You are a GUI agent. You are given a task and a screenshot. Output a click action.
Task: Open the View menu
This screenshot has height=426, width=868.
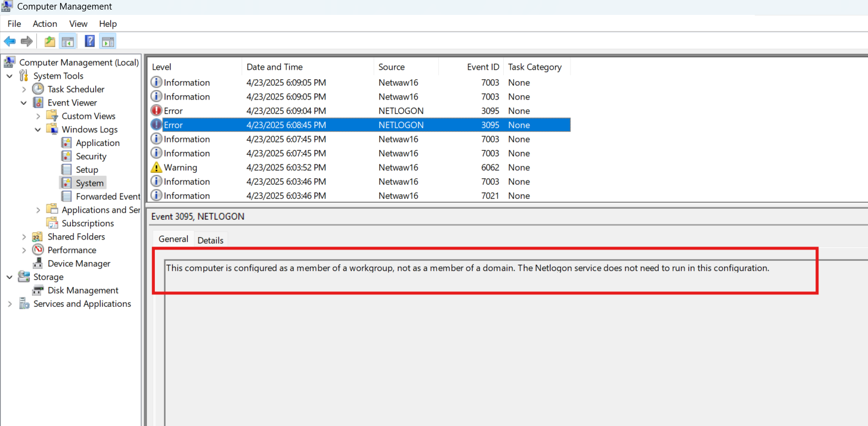click(78, 24)
